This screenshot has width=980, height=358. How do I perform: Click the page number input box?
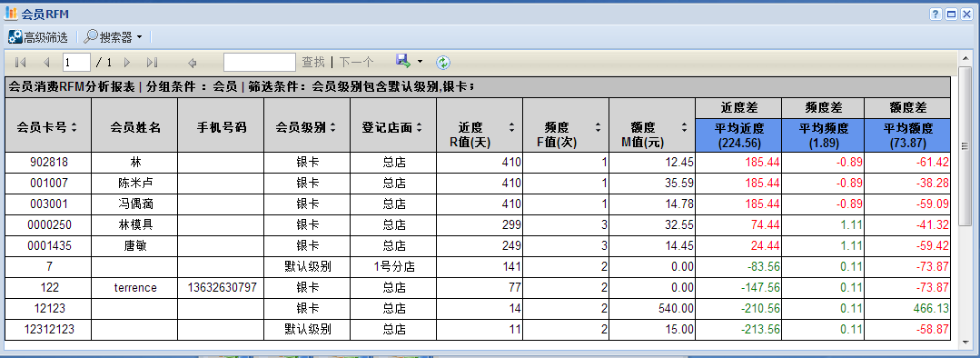coord(77,63)
